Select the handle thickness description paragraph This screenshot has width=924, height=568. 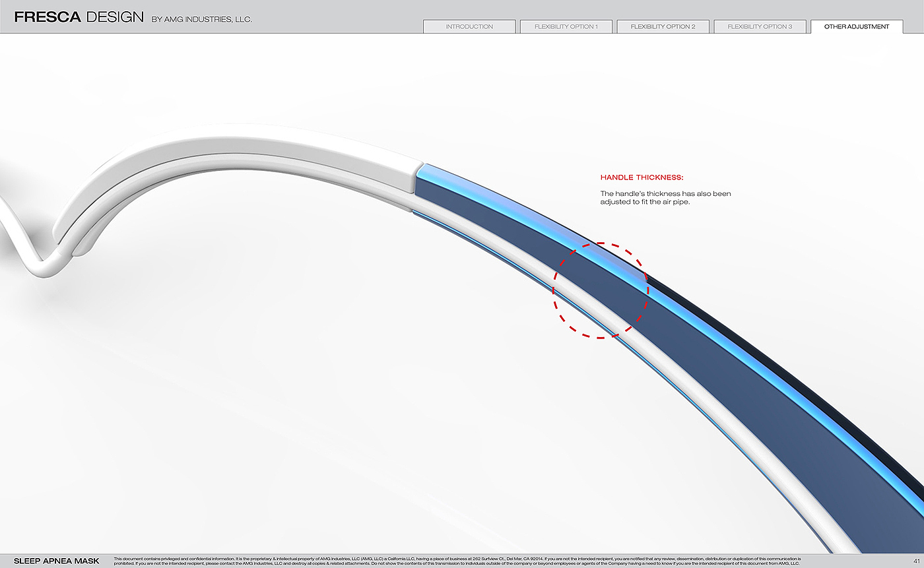tap(665, 198)
